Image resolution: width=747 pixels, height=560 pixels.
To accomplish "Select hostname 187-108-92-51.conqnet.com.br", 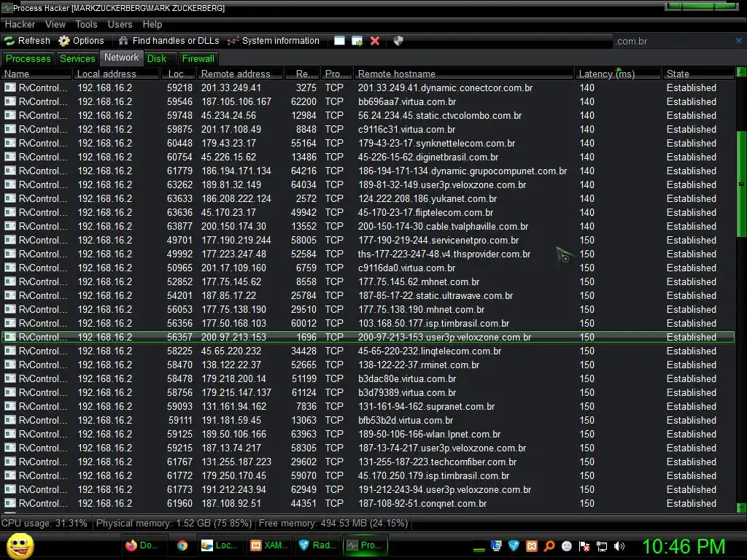I will coord(422,503).
